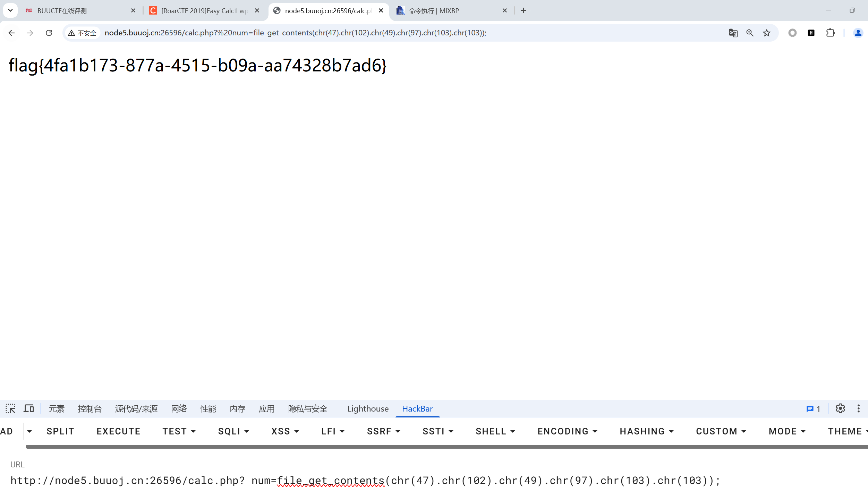Switch to the BUUCTF在线评测 browser tab
868x492 pixels.
(x=62, y=11)
